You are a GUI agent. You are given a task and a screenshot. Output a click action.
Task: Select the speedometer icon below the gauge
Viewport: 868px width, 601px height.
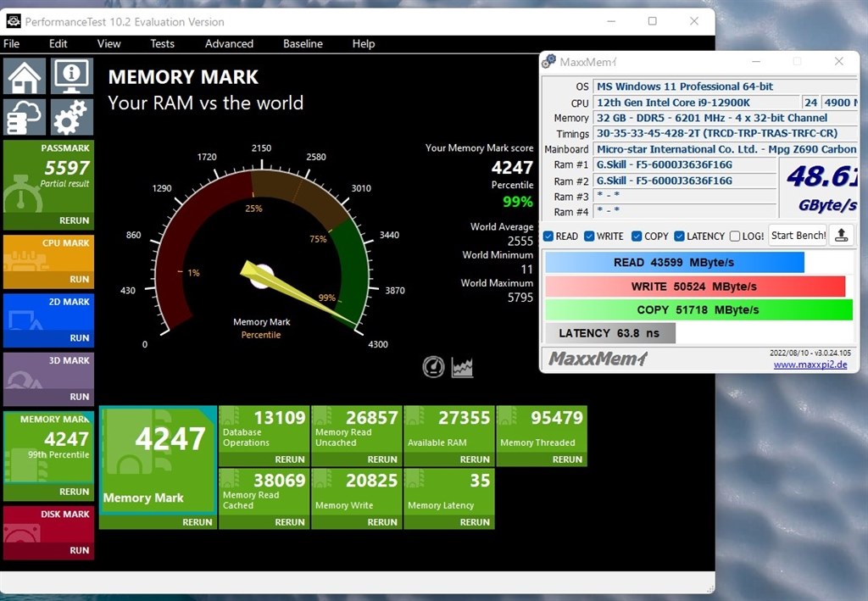433,366
